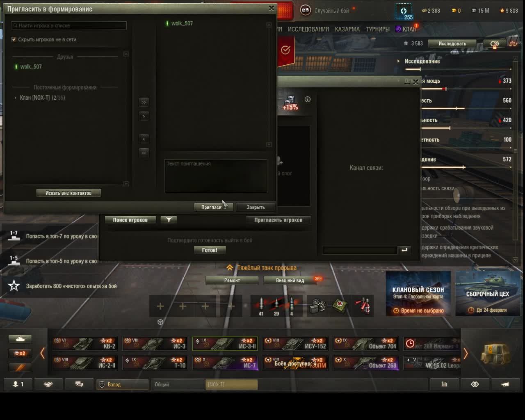Open the ТУРНИРЫ menu tab
The height and width of the screenshot is (420, 525).
click(x=377, y=29)
